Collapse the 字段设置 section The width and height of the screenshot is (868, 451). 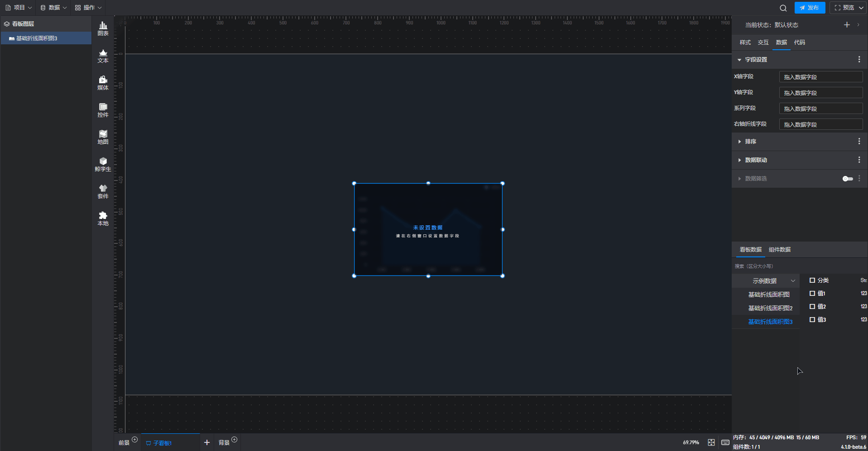coord(739,60)
